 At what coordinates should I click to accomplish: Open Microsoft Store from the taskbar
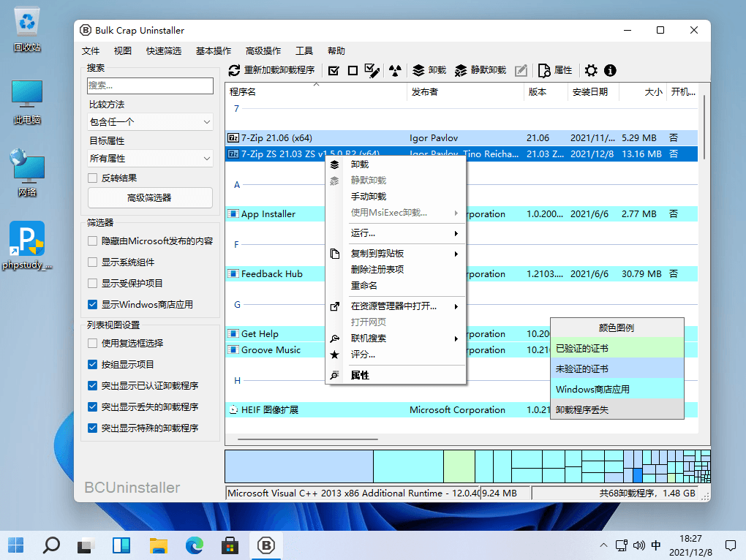(x=230, y=545)
